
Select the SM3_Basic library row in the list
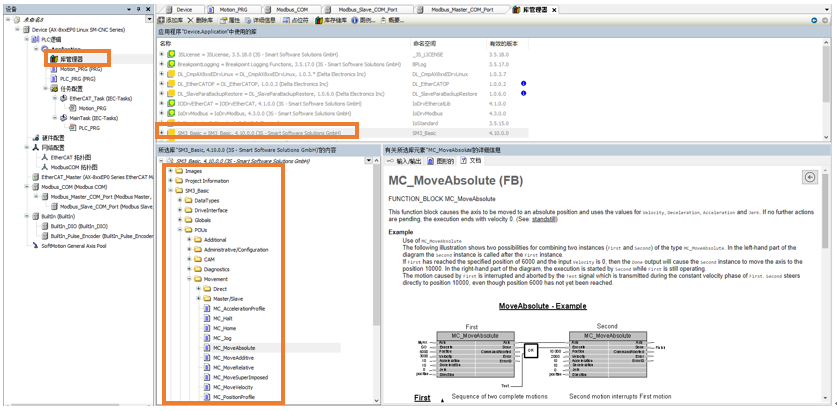(x=260, y=132)
